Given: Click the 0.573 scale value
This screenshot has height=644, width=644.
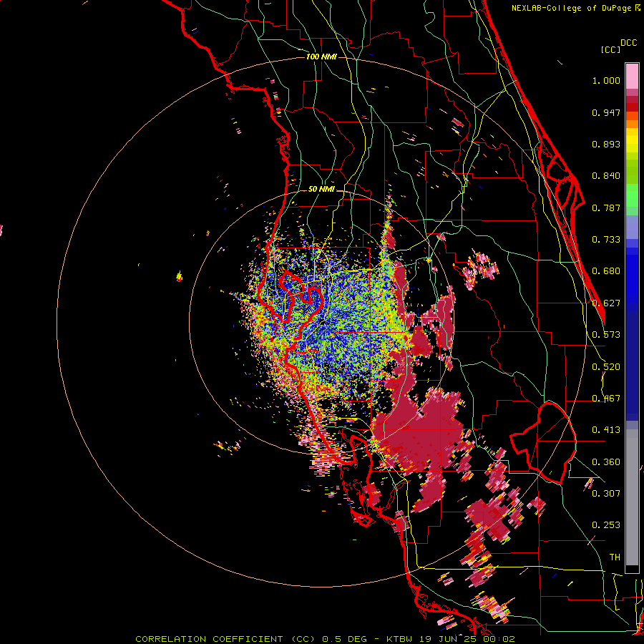Looking at the screenshot, I should 606,335.
